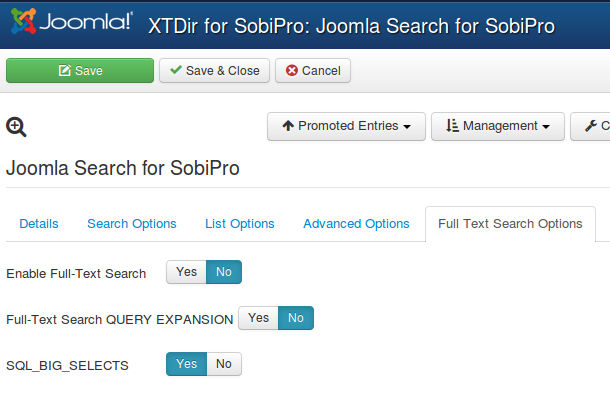Cancel the edit
This screenshot has height=401, width=610.
[x=313, y=70]
